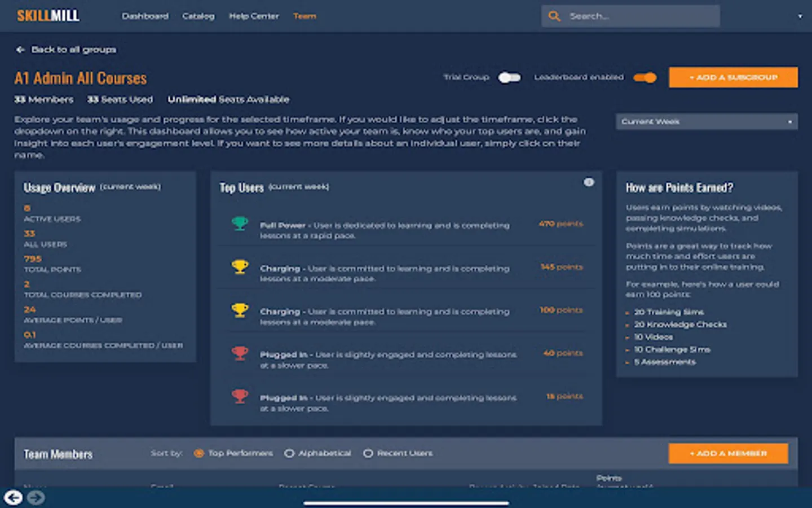Click the 15 points value

564,396
